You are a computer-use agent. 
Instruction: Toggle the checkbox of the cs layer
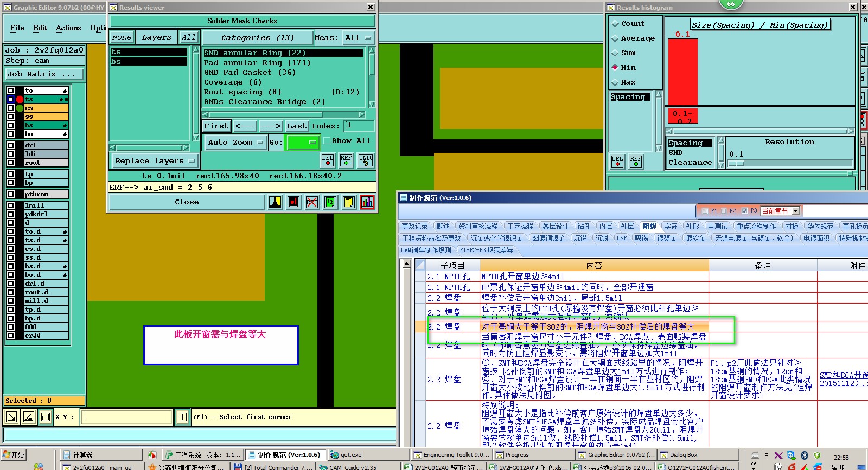click(10, 108)
